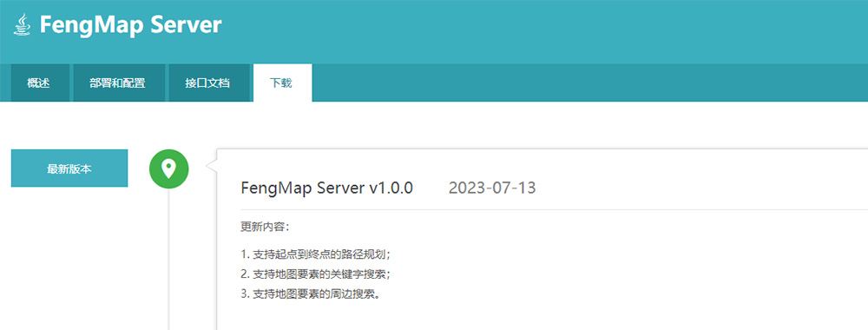Viewport: 868px width, 330px height.
Task: Select the 路径规划 update item line
Action: pos(316,254)
